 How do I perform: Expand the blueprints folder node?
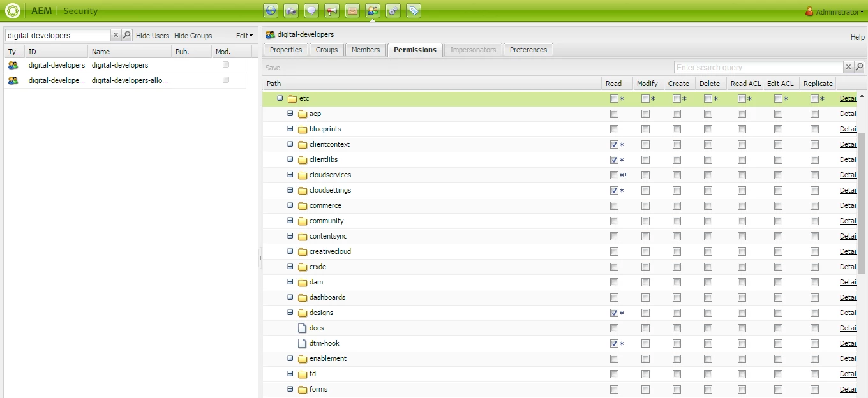click(290, 129)
